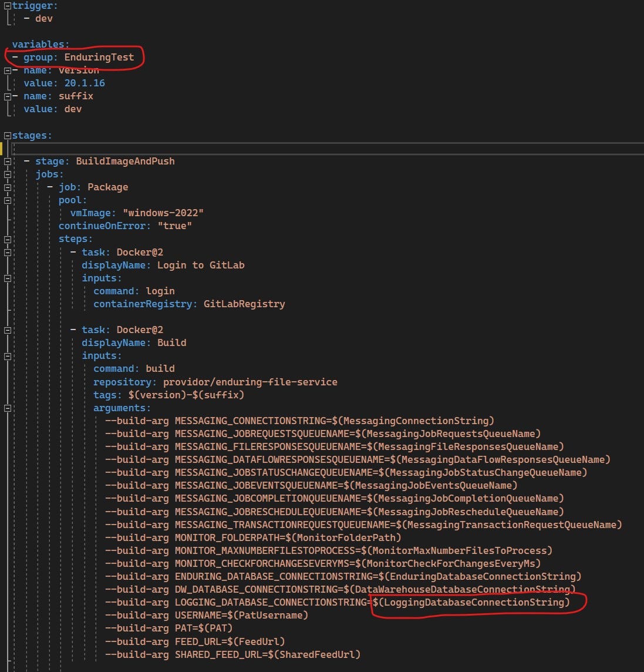The width and height of the screenshot is (644, 672).
Task: Click vmImage: "windows-2022" line
Action: pyautogui.click(x=137, y=213)
